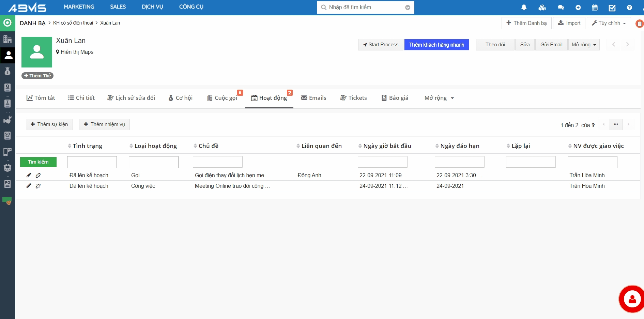Open contacts person icon in left sidebar
644x319 pixels.
tap(7, 55)
